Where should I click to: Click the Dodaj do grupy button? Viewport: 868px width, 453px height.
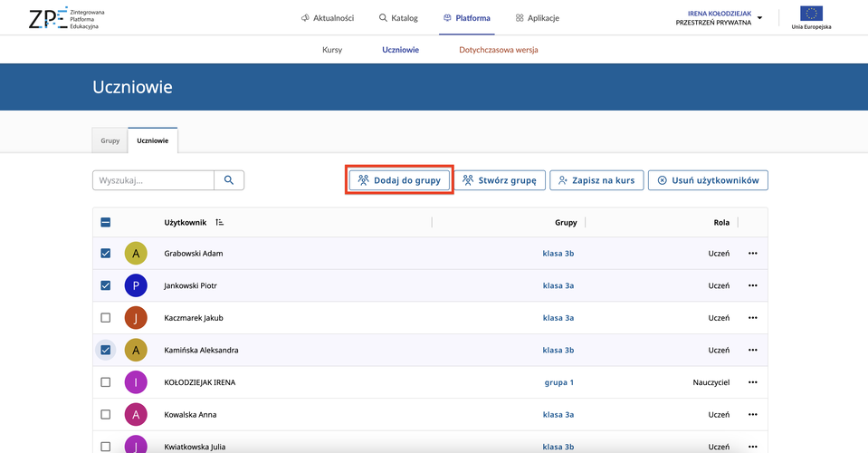[399, 180]
